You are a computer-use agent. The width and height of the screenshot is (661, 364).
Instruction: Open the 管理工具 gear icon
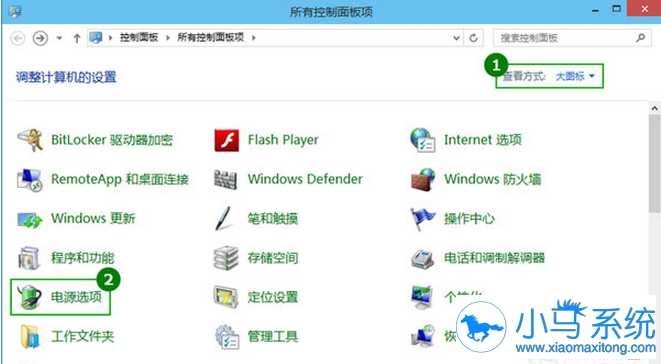[x=227, y=336]
